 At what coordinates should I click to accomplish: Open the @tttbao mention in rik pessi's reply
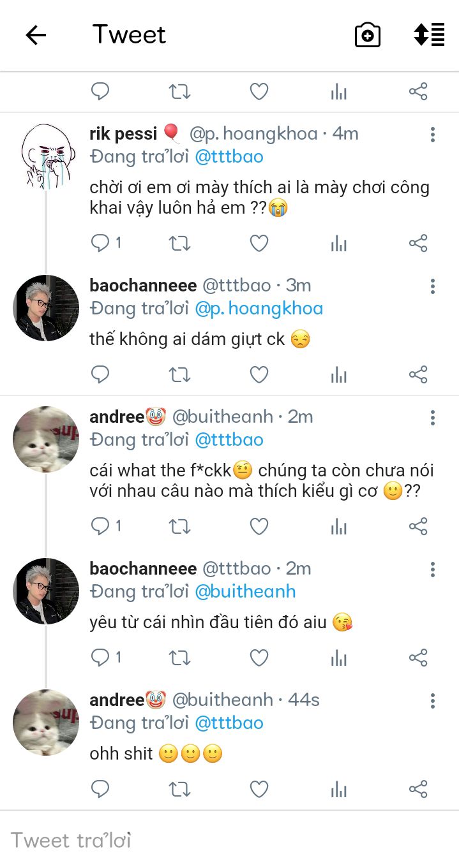[x=229, y=157]
